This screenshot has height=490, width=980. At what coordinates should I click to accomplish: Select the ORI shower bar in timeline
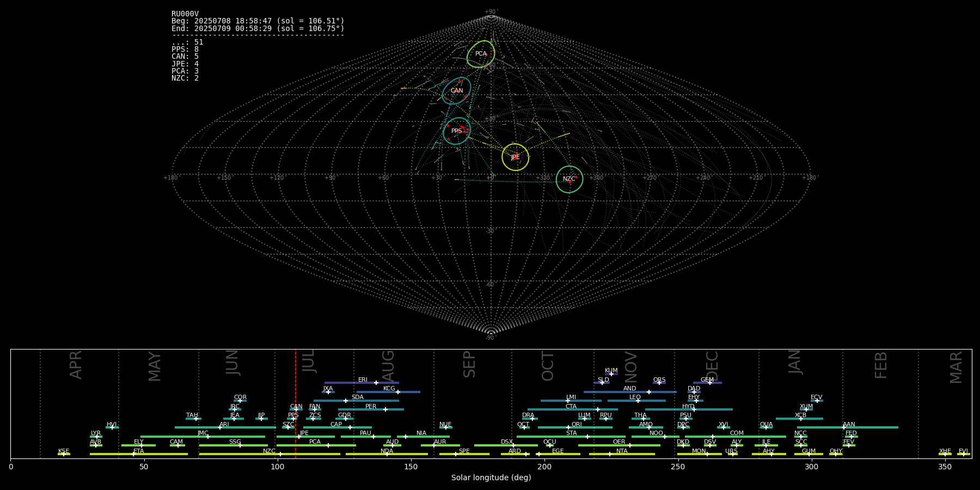click(575, 427)
